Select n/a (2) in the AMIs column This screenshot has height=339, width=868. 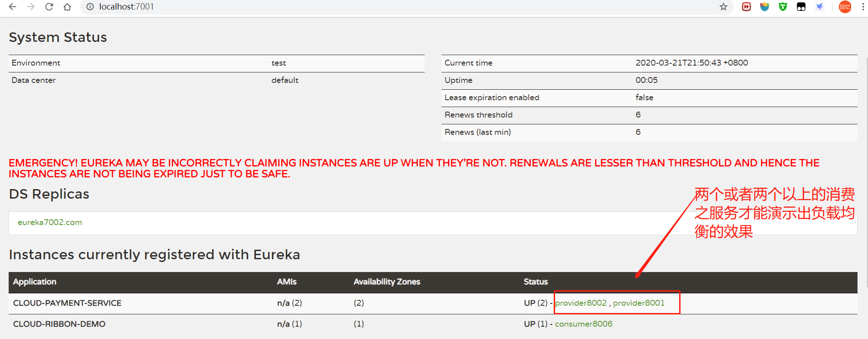(290, 303)
